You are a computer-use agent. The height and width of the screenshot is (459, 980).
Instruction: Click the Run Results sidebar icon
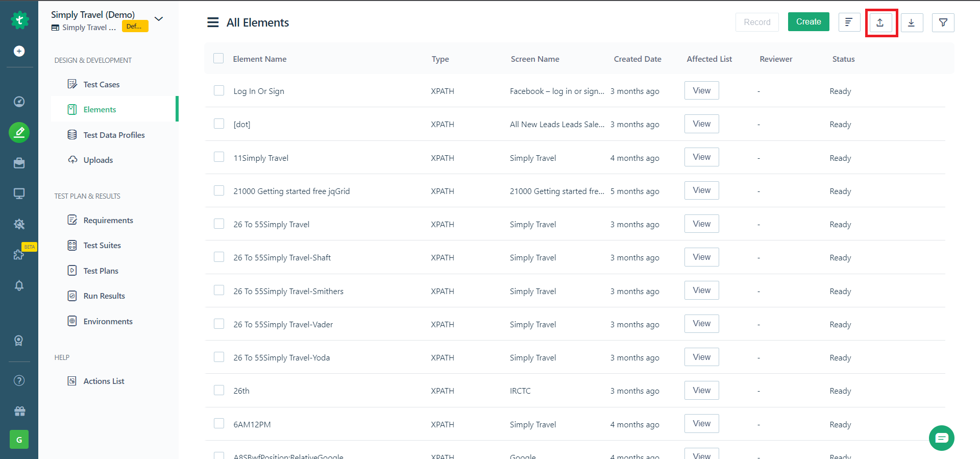72,296
